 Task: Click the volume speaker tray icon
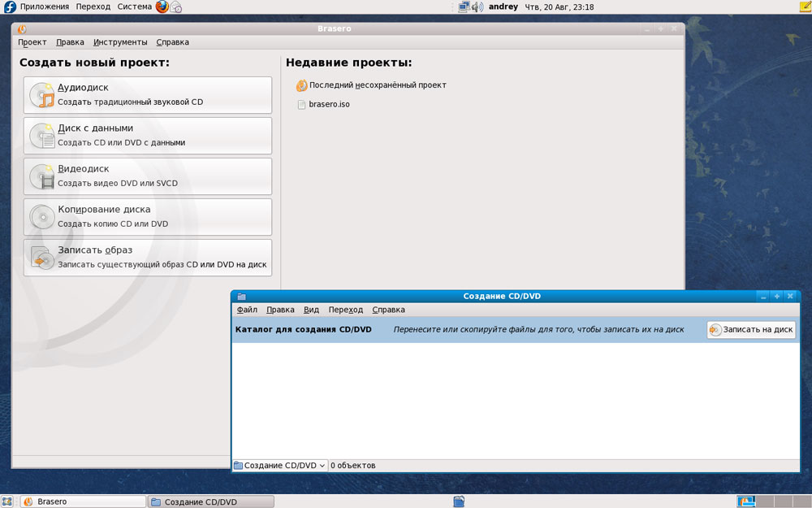point(477,7)
